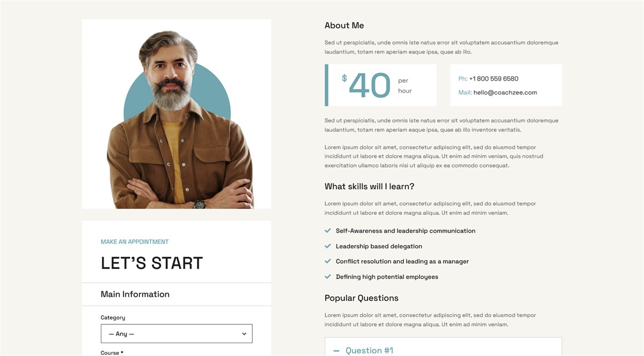Email hello@coachzee.com link
644x356 pixels.
pyautogui.click(x=505, y=92)
